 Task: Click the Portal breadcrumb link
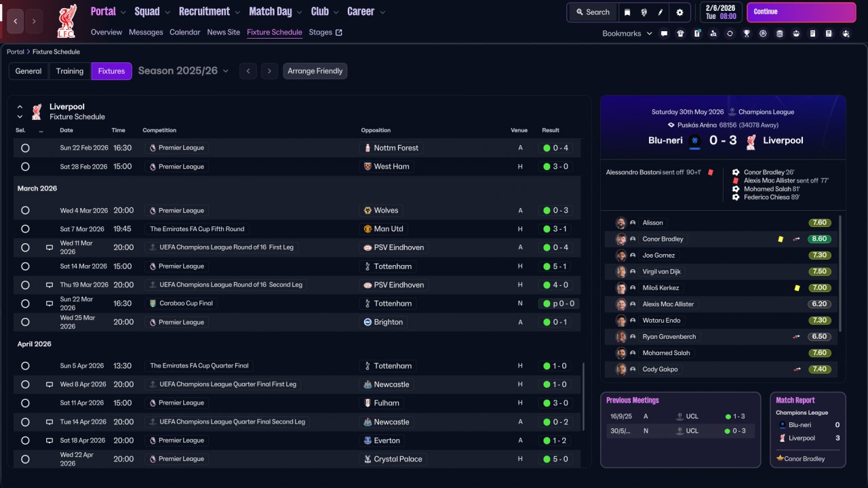pos(16,52)
